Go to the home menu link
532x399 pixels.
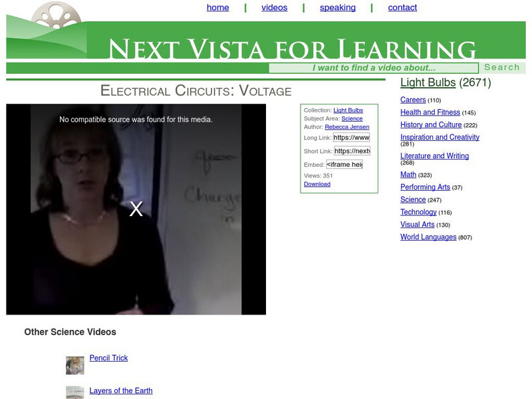tap(218, 7)
